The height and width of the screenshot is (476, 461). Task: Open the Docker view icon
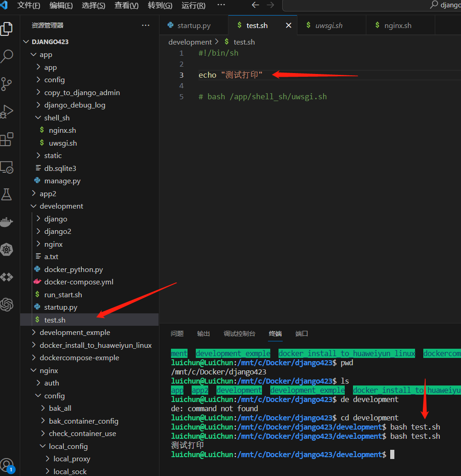tap(6, 222)
